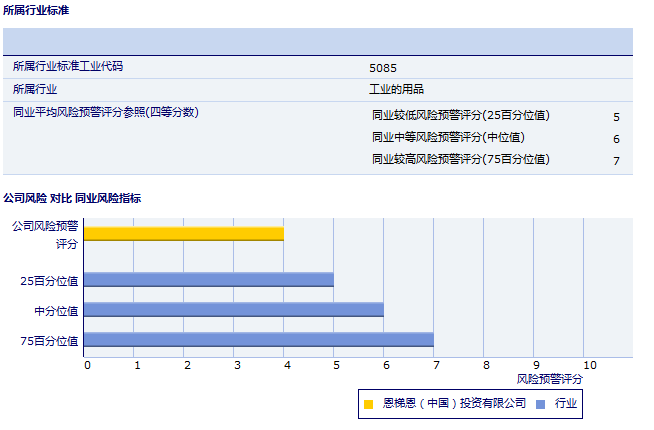Click 同业平均风险预警评分参照(四等分数) label
This screenshot has height=430, width=654.
pyautogui.click(x=105, y=112)
